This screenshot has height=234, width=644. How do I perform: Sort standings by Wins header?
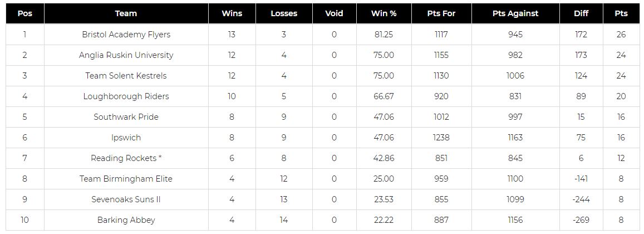232,13
